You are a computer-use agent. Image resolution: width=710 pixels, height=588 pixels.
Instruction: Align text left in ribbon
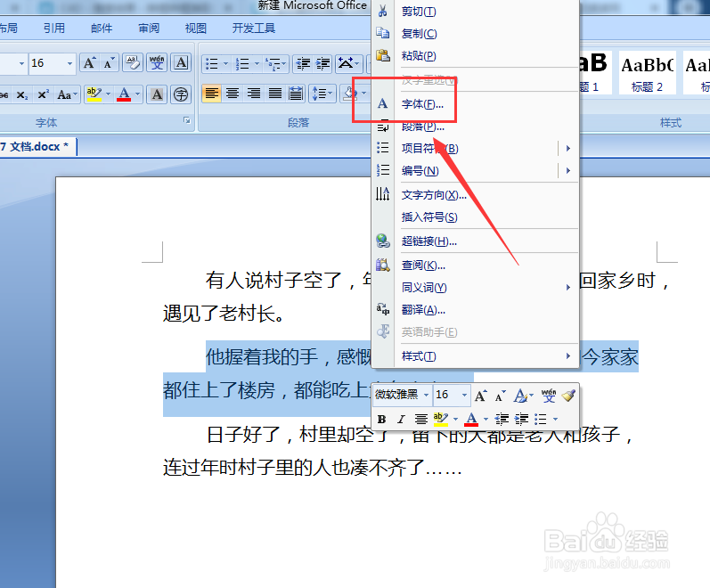click(211, 94)
